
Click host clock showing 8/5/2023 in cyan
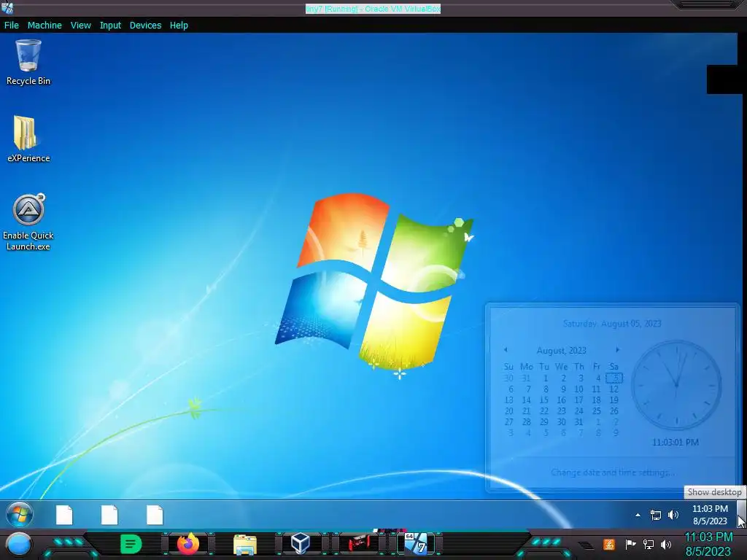pyautogui.click(x=708, y=544)
